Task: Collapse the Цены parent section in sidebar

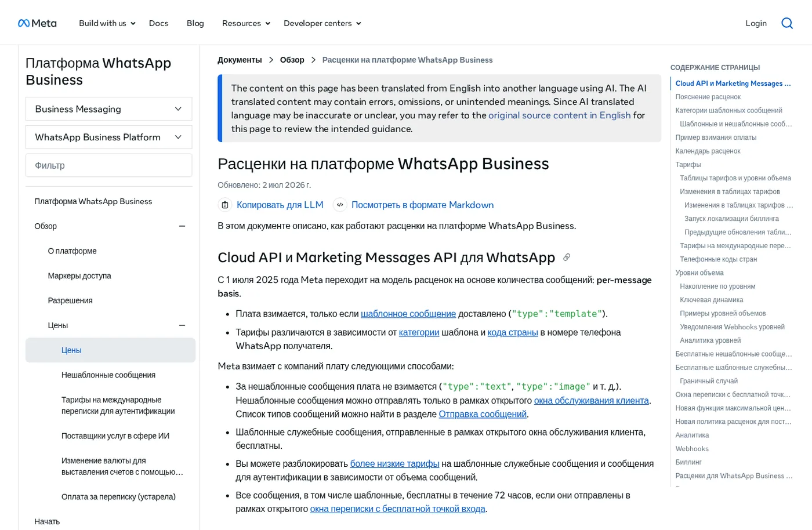Action: [x=182, y=325]
